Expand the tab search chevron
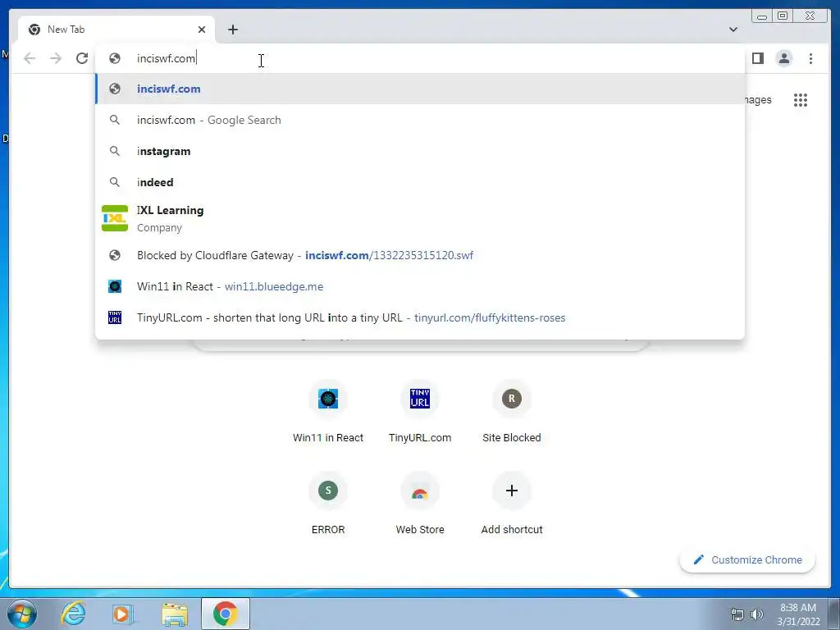The height and width of the screenshot is (630, 840). (733, 30)
